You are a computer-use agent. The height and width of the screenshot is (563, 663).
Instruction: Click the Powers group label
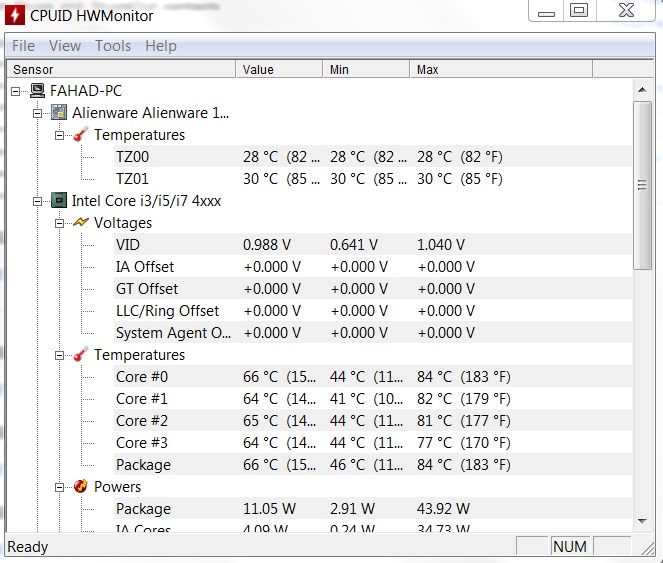point(118,486)
